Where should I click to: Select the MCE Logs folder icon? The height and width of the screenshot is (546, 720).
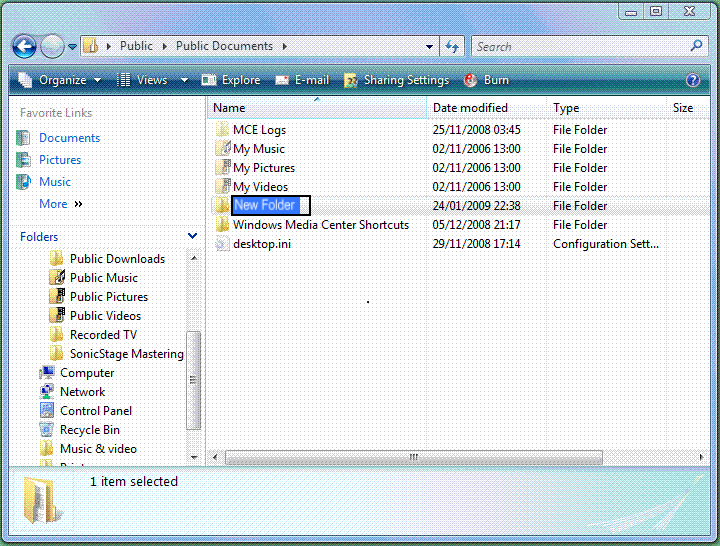pos(222,129)
